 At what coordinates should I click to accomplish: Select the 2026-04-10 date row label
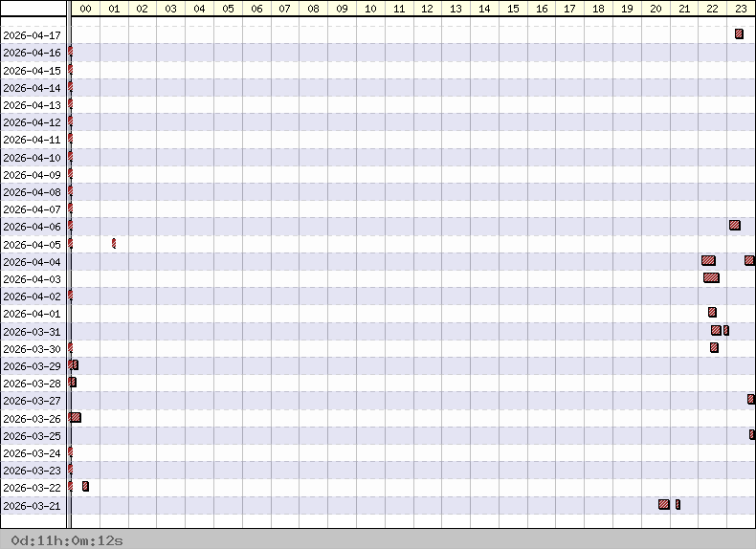pyautogui.click(x=33, y=157)
